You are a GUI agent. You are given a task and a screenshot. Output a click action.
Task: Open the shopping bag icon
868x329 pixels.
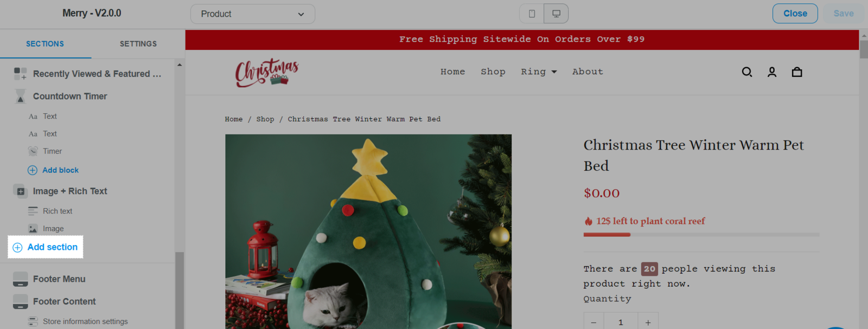[797, 72]
